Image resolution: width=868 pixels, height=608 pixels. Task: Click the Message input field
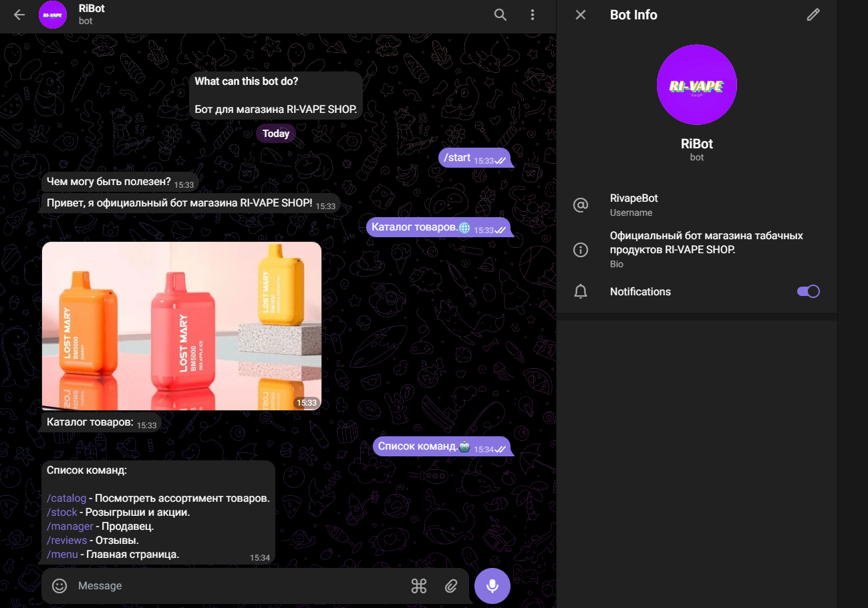tap(241, 586)
